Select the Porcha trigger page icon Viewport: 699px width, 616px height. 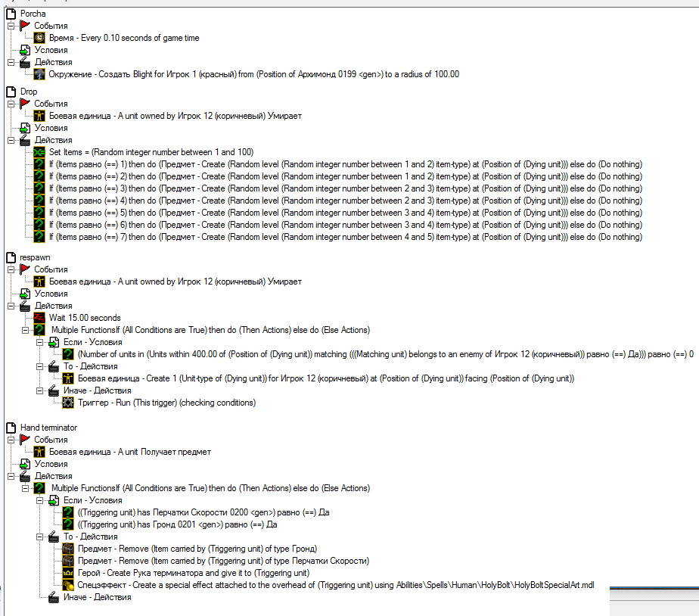pos(11,14)
